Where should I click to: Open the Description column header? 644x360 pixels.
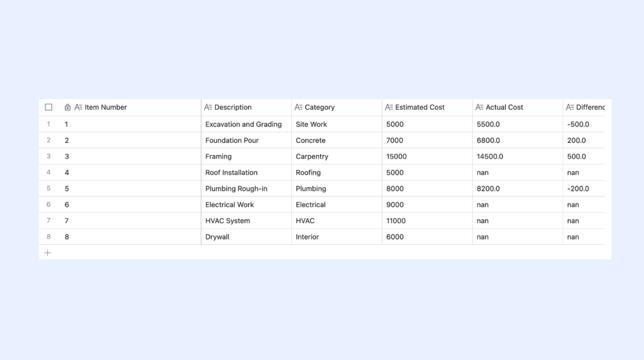[246, 107]
